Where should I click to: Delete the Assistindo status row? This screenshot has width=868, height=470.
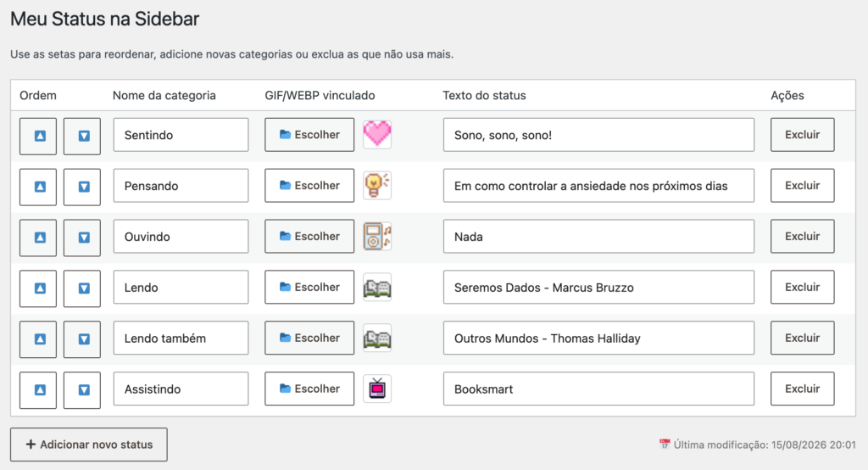802,389
